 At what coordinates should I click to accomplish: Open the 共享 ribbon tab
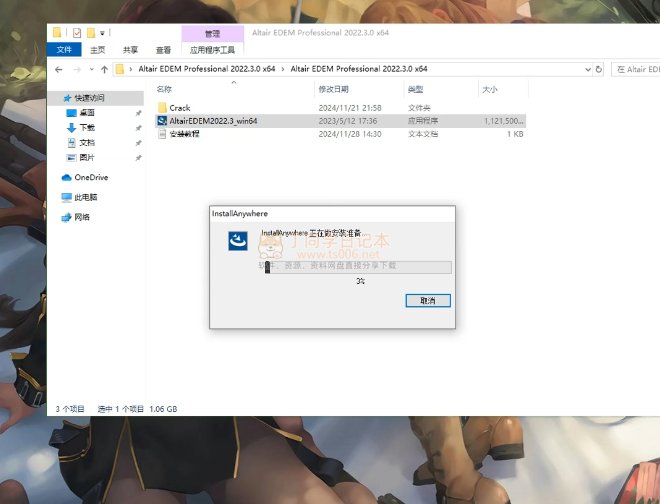(x=130, y=50)
